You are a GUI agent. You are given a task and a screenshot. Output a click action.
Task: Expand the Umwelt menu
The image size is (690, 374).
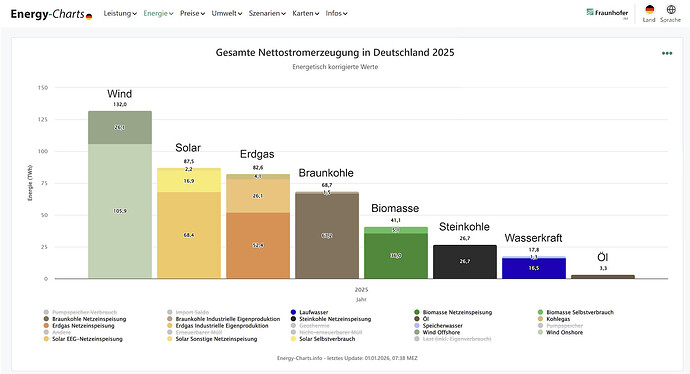point(227,14)
